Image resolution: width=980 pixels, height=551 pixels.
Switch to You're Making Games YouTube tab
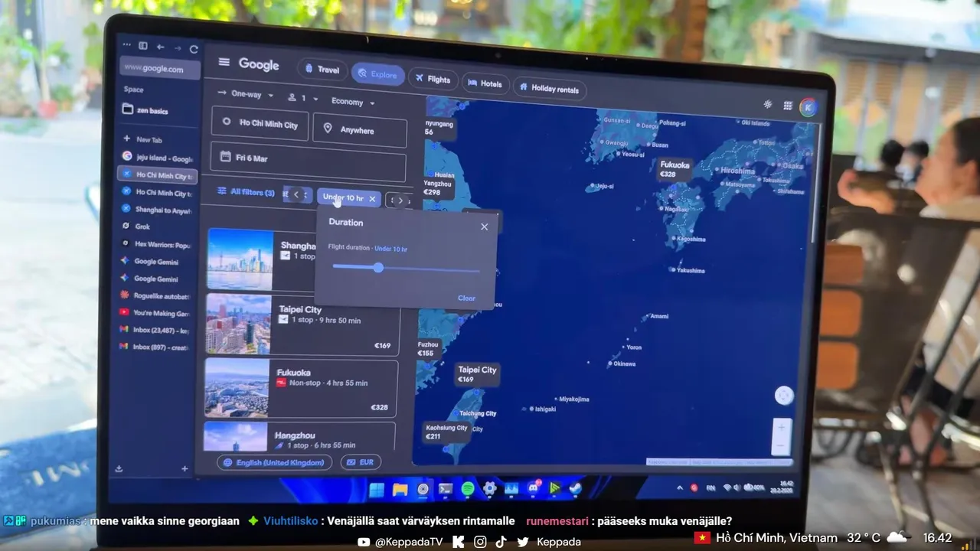pyautogui.click(x=156, y=312)
